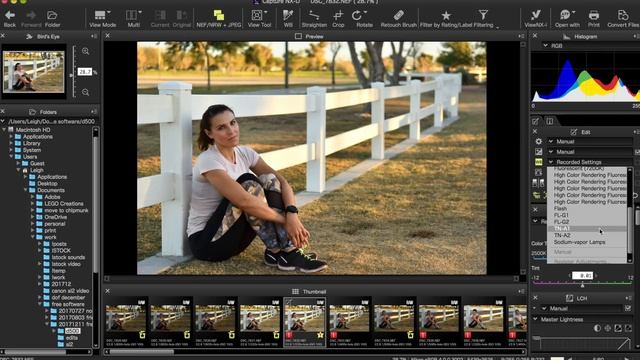
Task: Click the Bird's Eye preview thumbnail
Action: point(33,71)
